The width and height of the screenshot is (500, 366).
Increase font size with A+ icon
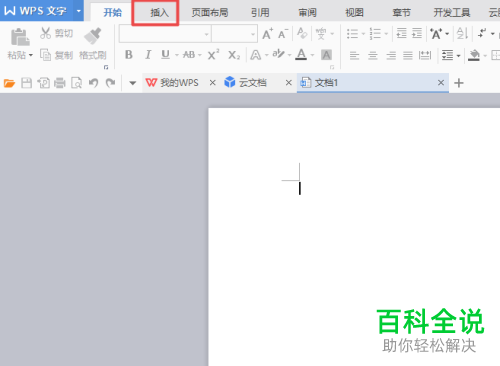click(x=267, y=34)
